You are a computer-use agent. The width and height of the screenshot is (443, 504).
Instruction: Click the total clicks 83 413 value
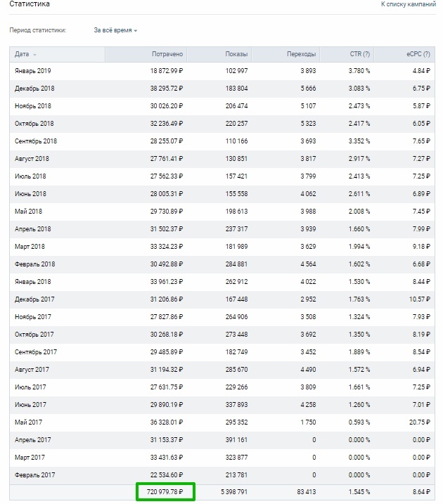(307, 492)
